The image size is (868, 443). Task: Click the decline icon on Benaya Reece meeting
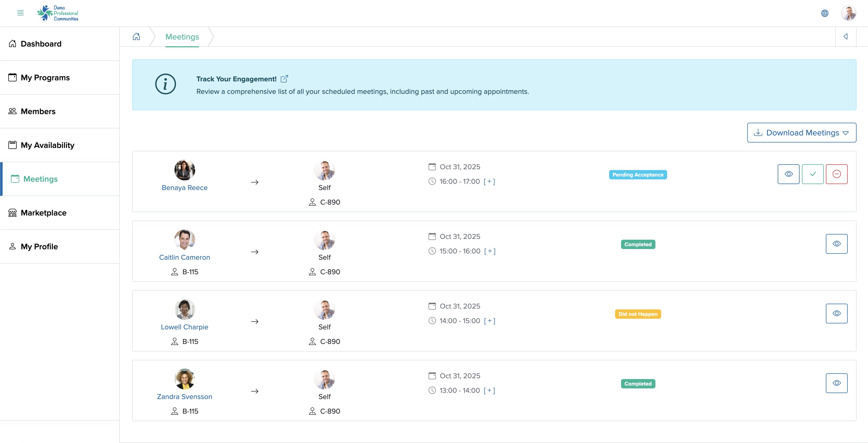tap(836, 174)
